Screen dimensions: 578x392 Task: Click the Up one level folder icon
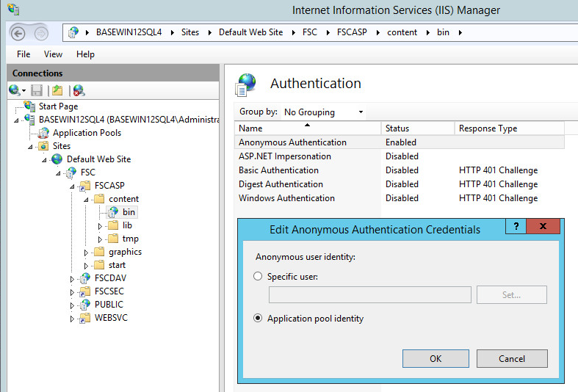point(57,90)
